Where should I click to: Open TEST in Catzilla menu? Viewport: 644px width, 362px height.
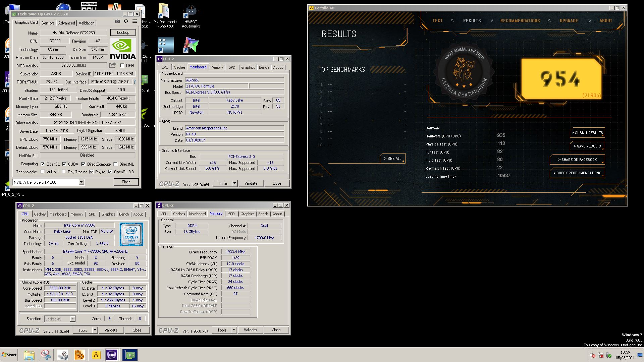(x=437, y=21)
